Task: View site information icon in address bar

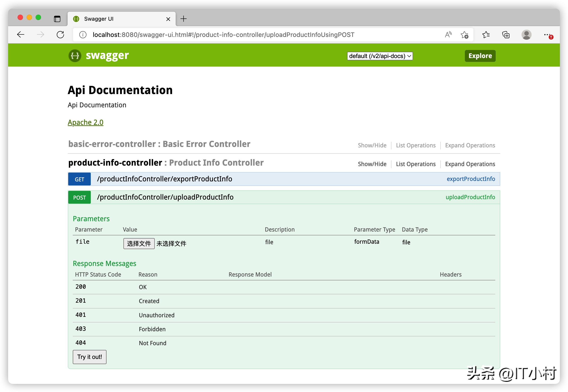Action: coord(83,35)
